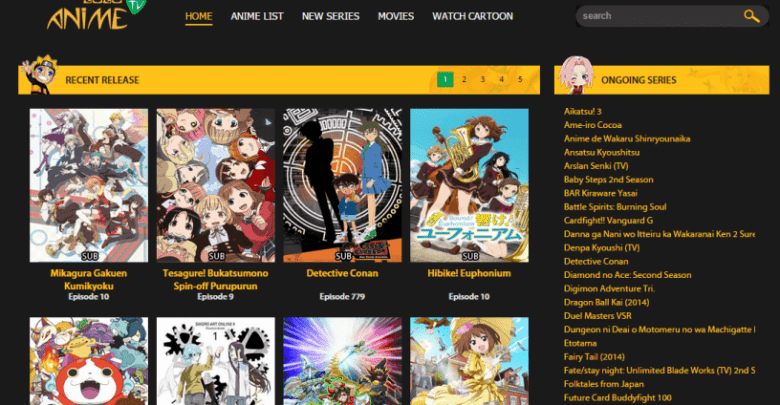
Task: Click the Mikagura Gakuen Kumikyoku title link
Action: tap(89, 280)
